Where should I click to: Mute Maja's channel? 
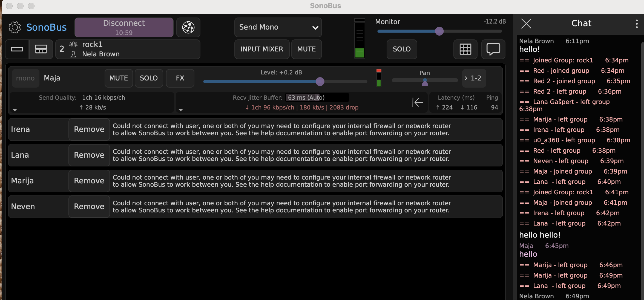pos(119,78)
